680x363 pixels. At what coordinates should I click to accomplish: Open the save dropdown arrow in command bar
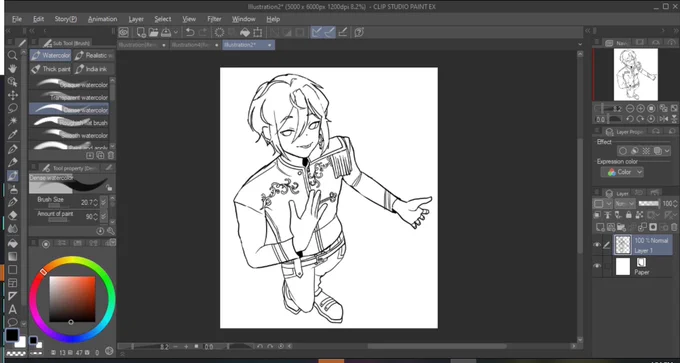pyautogui.click(x=176, y=32)
